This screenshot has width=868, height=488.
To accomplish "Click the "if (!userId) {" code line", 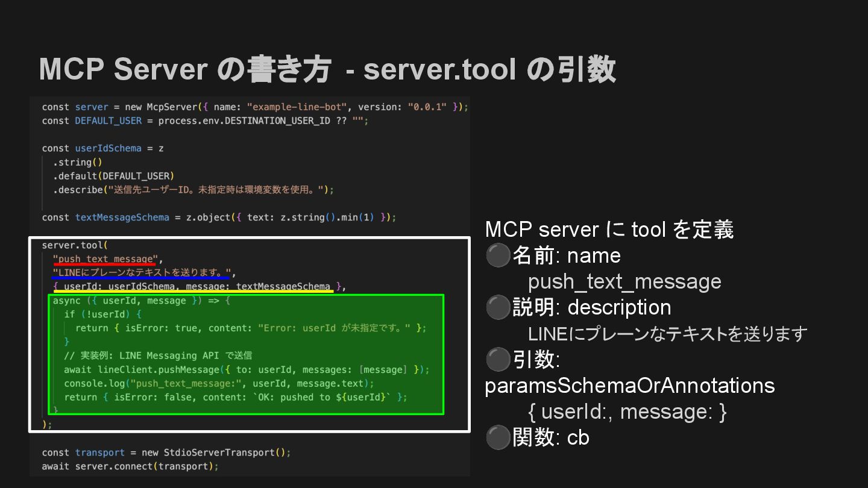I will coord(102,314).
